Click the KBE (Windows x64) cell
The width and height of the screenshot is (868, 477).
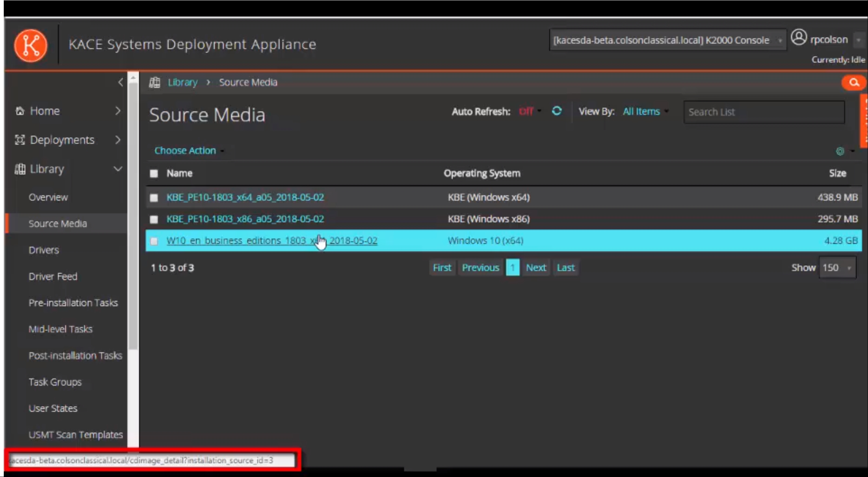[x=489, y=197]
